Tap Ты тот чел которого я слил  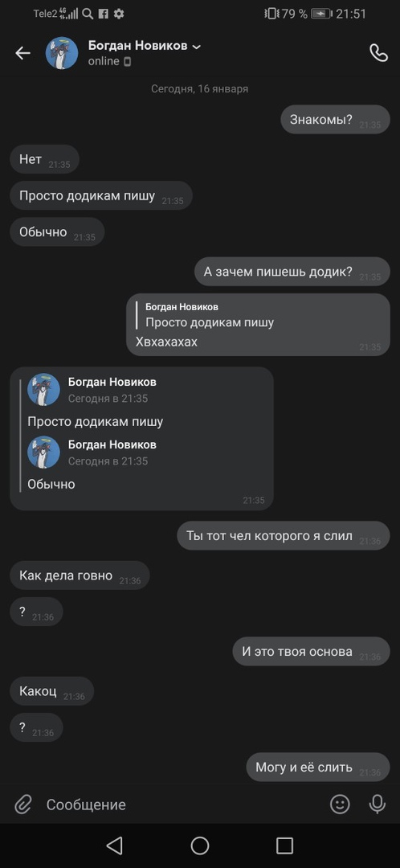[x=284, y=536]
